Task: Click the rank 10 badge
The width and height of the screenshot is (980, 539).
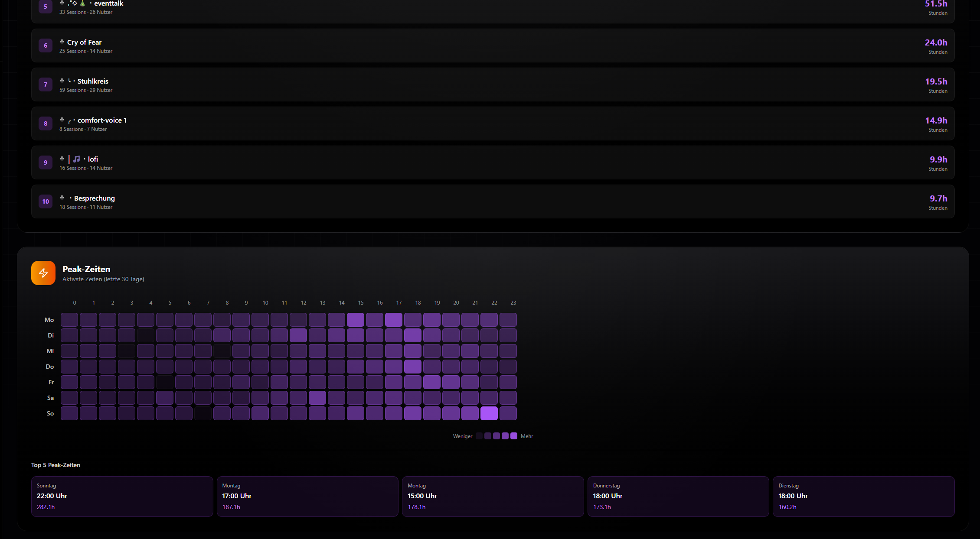Action: tap(46, 201)
